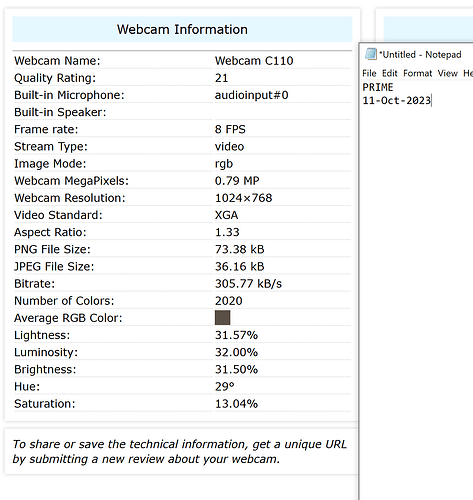Click the Built-in Speaker label

click(60, 112)
